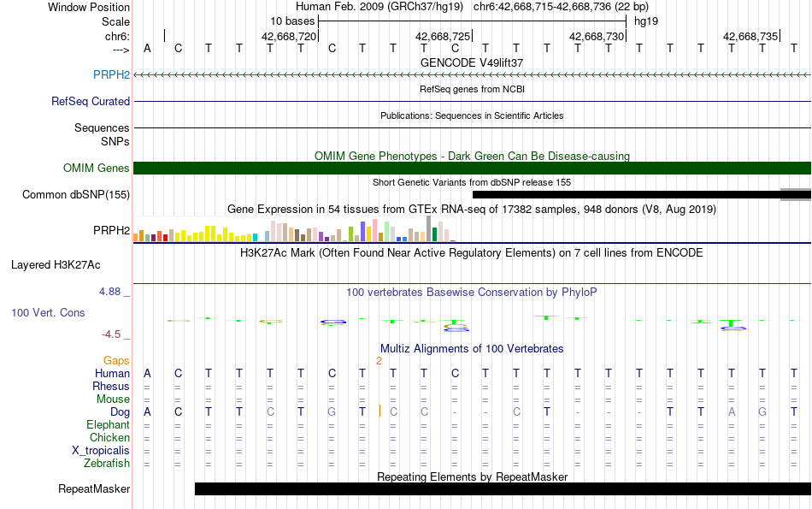The width and height of the screenshot is (812, 509).
Task: Click the strand direction arrow label
Action: (121, 50)
